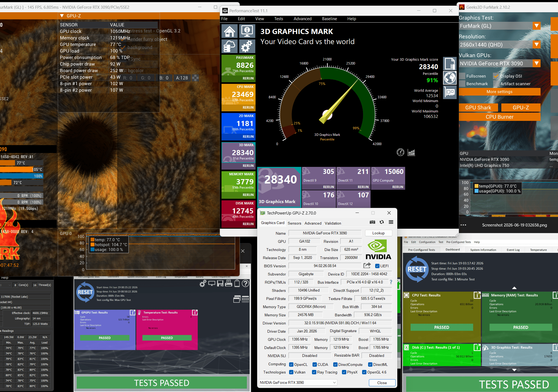The width and height of the screenshot is (558, 392).
Task: Click the GPU-Z refresh icon
Action: click(382, 222)
